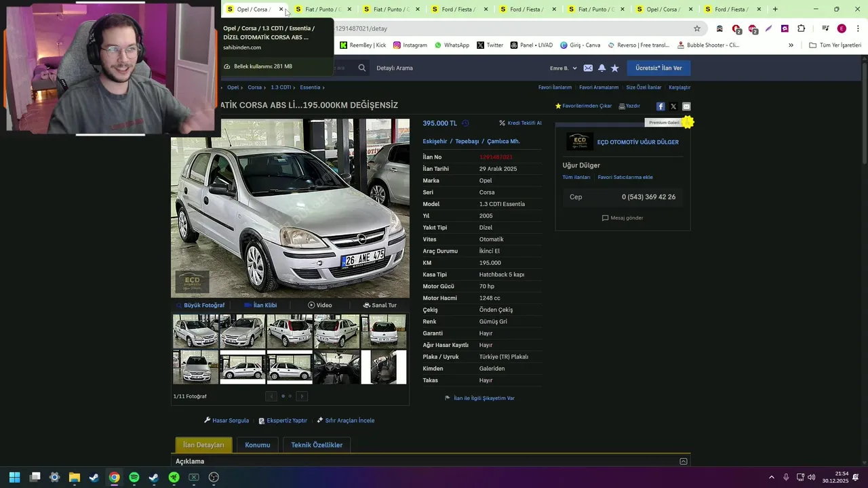This screenshot has height=488, width=868.
Task: Open messages envelope icon in site header
Action: (588, 68)
